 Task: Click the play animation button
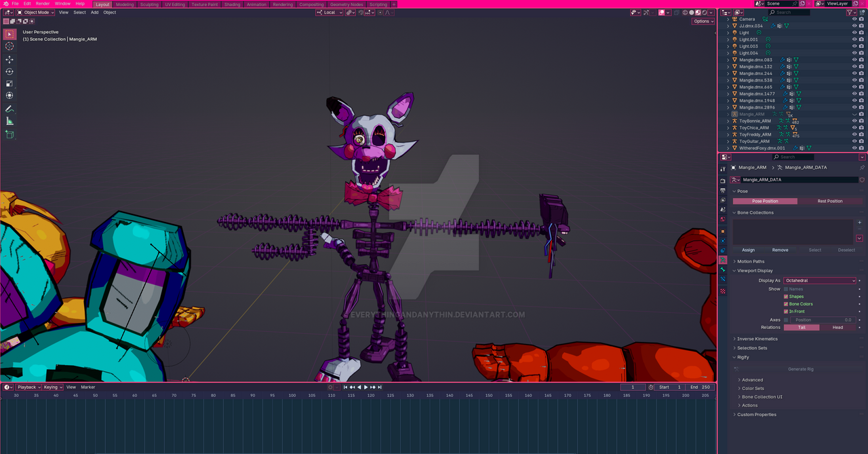(x=366, y=387)
